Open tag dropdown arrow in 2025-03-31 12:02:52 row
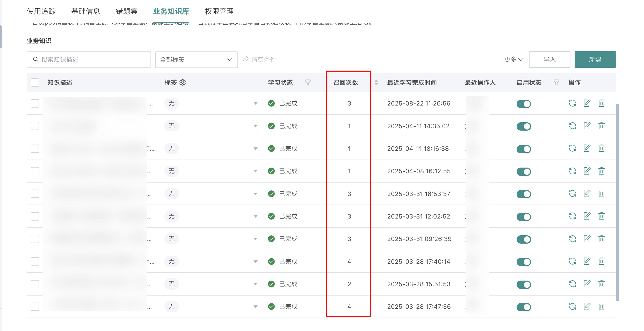The width and height of the screenshot is (644, 331). click(x=255, y=216)
